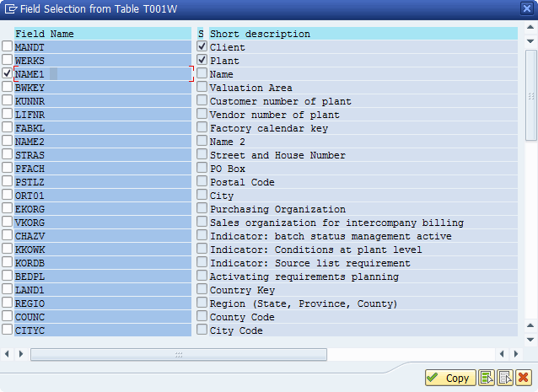Click the Copy button
Viewport: 538px width, 392px height.
coord(450,378)
